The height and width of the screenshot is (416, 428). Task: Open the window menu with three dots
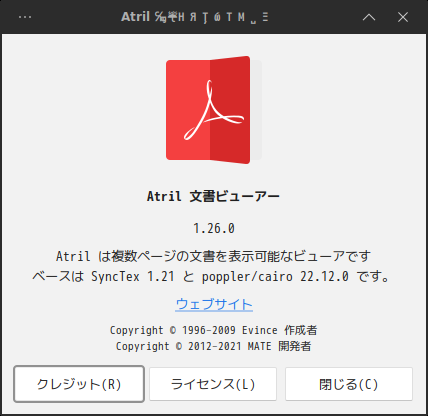coord(25,17)
